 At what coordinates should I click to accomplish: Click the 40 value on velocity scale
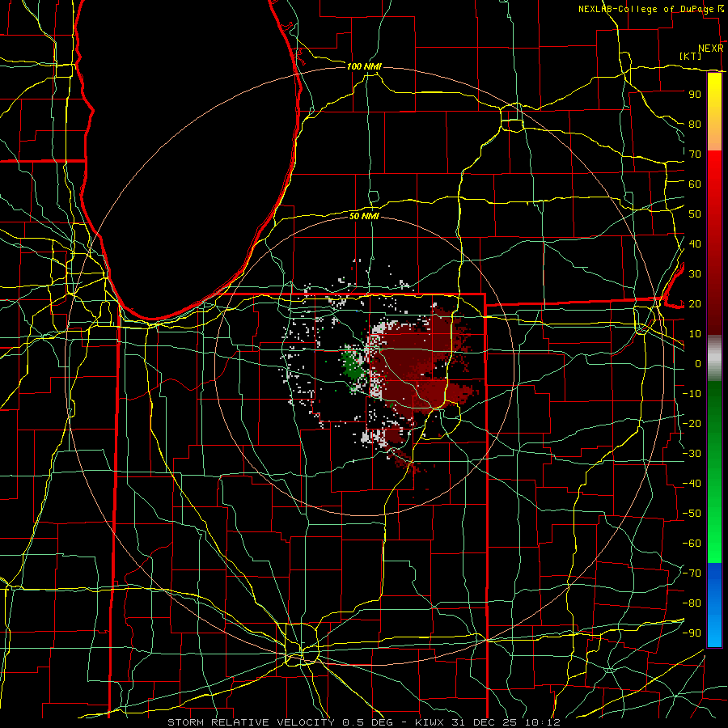click(x=695, y=243)
